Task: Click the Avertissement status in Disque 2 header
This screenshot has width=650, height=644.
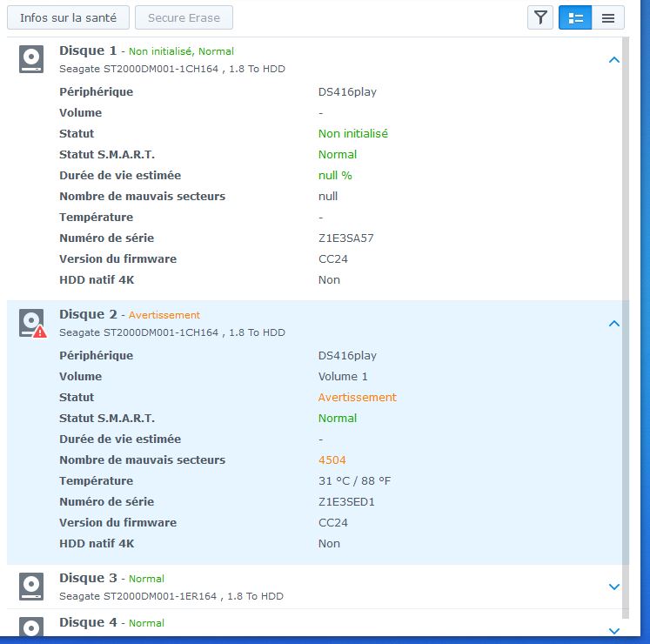Action: (x=164, y=315)
